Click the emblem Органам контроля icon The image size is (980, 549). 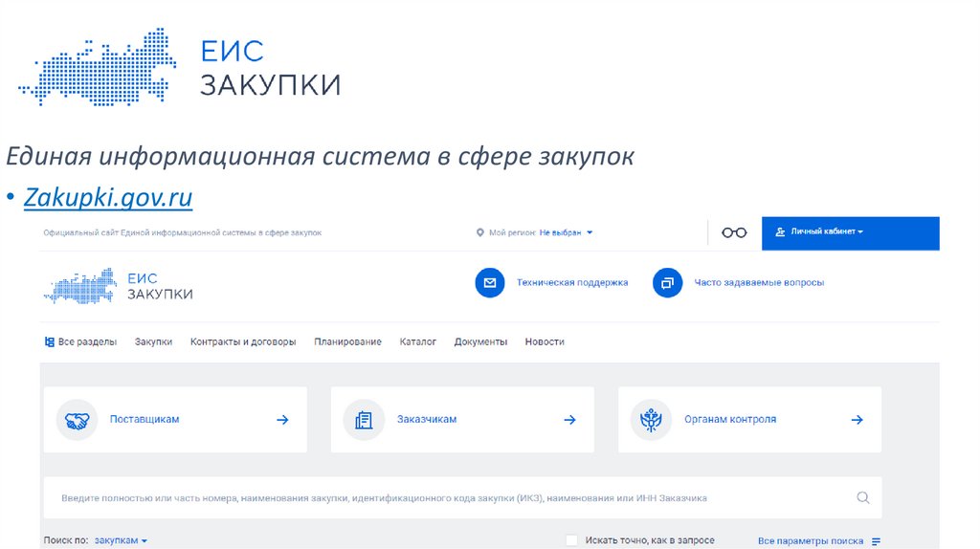[x=651, y=420]
